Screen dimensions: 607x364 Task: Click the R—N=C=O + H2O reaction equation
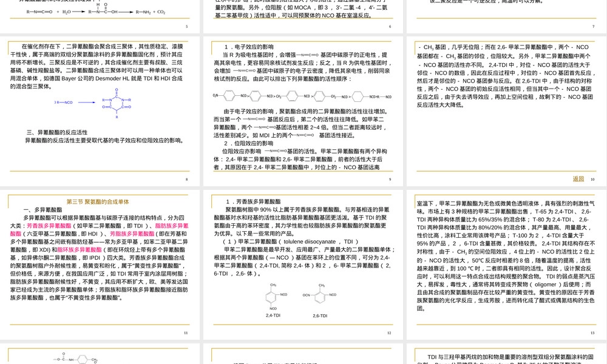96,9
